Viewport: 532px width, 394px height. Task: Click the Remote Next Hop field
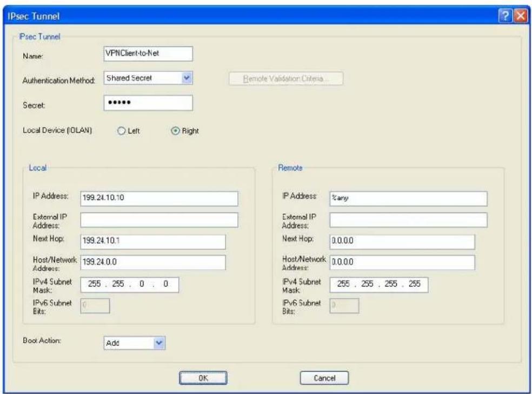click(402, 242)
